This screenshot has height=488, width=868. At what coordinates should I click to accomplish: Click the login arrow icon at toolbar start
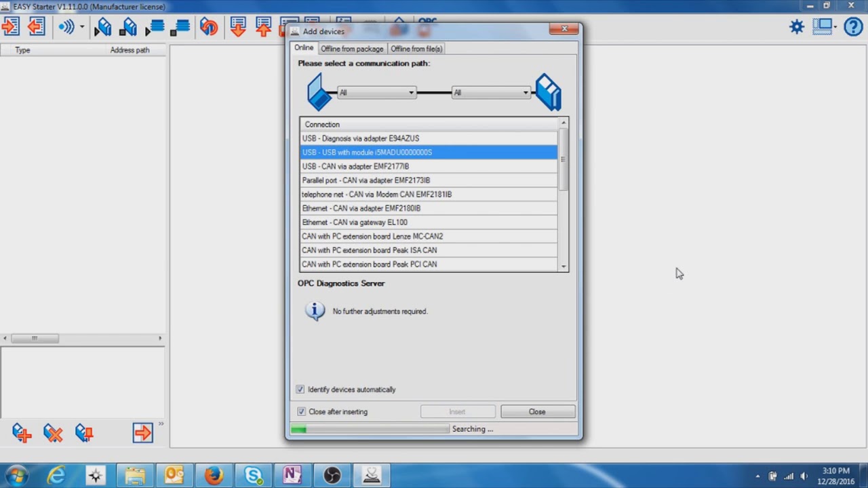(x=10, y=27)
